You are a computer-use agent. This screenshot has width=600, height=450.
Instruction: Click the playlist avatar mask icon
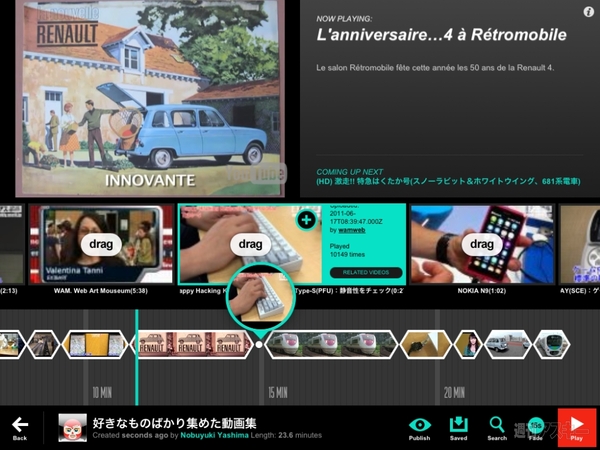coord(72,428)
